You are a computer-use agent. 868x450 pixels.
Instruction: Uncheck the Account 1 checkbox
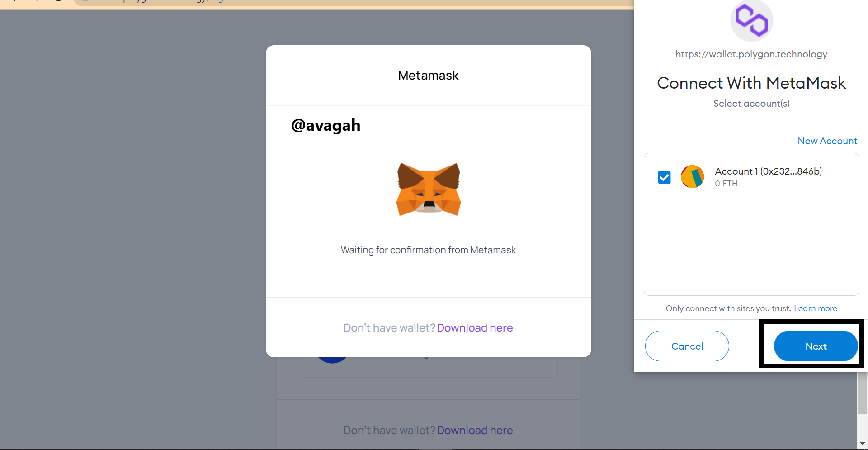pos(664,177)
